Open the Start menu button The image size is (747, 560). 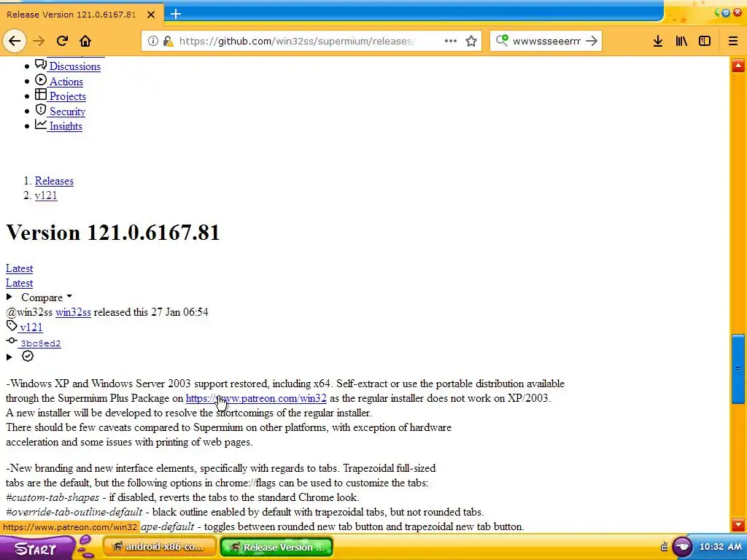(x=36, y=548)
